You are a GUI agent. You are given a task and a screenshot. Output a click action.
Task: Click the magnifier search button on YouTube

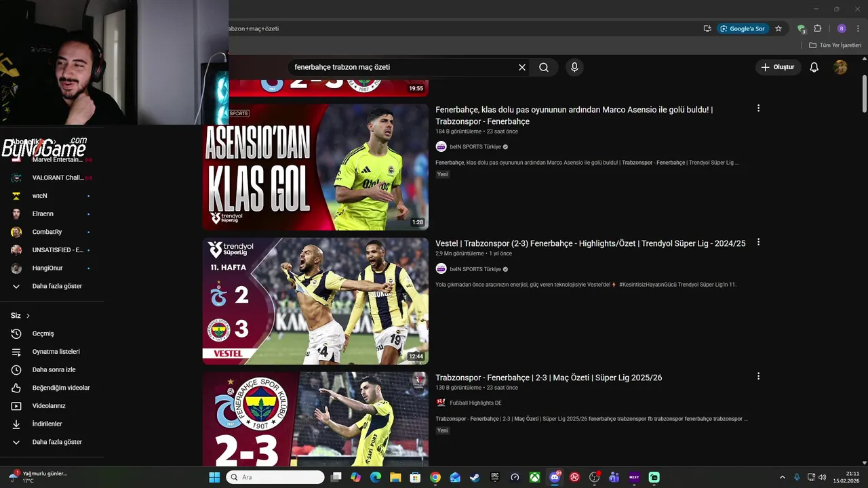click(544, 67)
